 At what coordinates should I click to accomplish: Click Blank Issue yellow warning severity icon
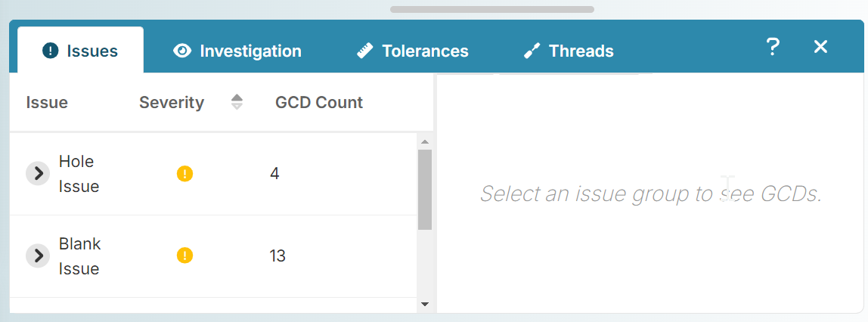[x=185, y=255]
